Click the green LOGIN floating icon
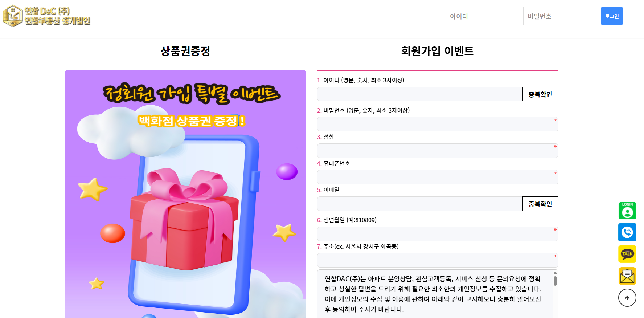 pos(627,211)
